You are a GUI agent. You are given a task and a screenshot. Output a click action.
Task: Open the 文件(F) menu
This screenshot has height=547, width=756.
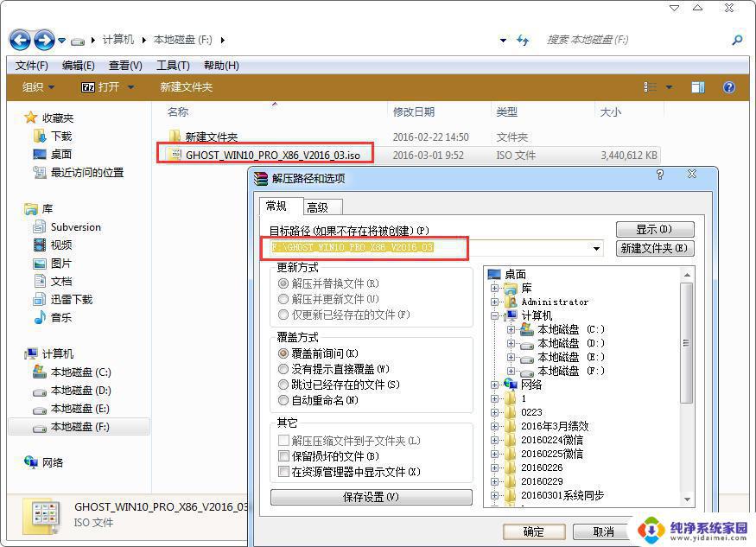(x=32, y=66)
